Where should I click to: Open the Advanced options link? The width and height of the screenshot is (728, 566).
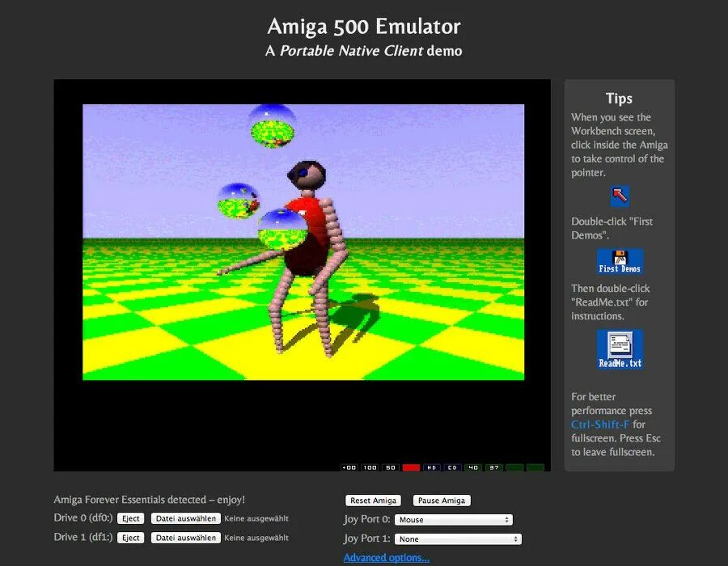[x=387, y=558]
